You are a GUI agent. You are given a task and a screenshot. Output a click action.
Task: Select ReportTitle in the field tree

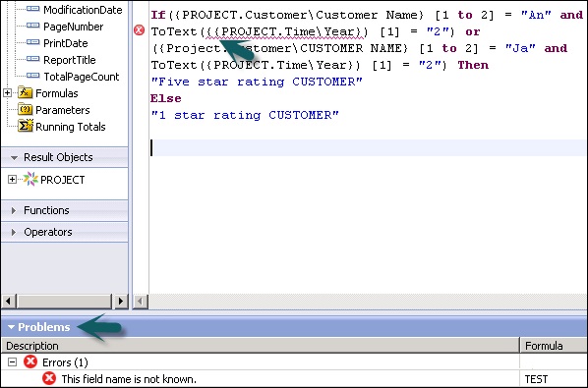(70, 60)
